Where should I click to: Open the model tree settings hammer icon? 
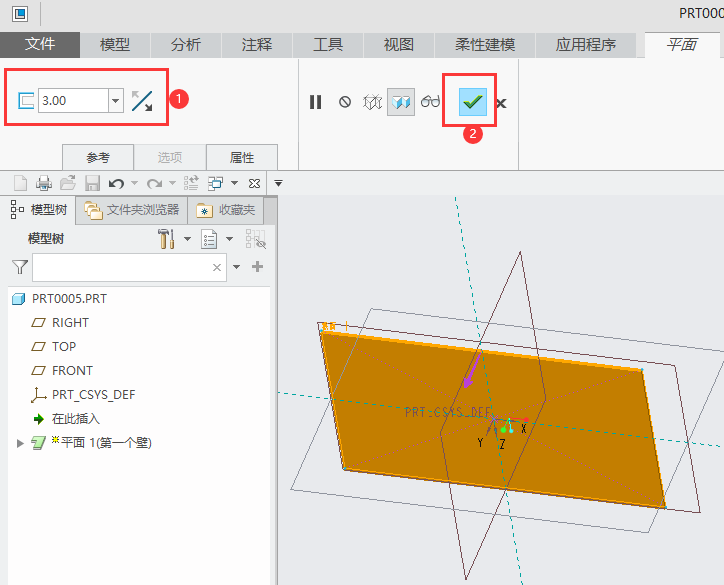click(x=167, y=239)
